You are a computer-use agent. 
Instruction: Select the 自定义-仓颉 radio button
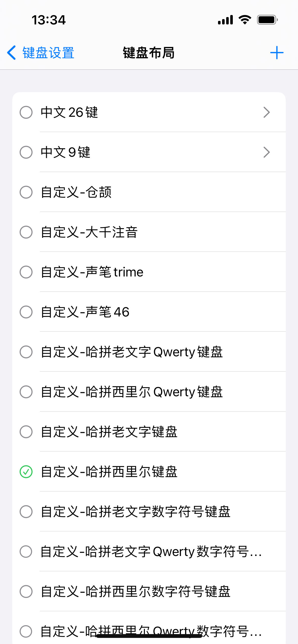26,192
